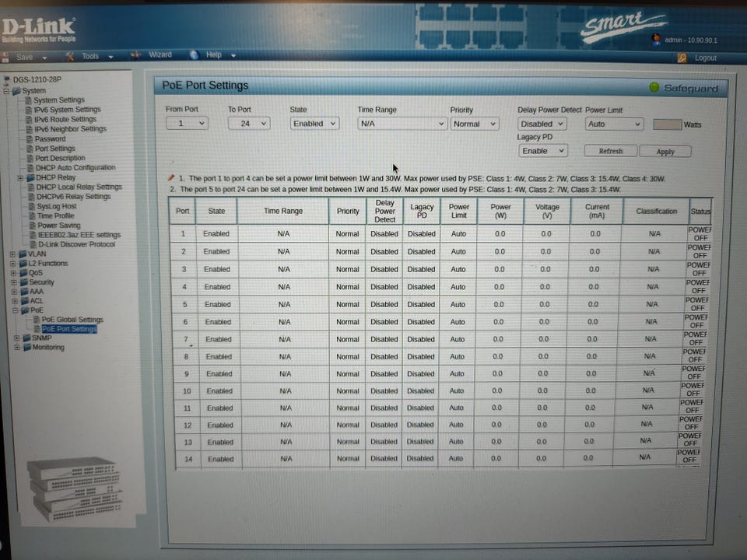Screen dimensions: 747x560
Task: Click port 1 row State Enabled cell
Action: pos(216,234)
